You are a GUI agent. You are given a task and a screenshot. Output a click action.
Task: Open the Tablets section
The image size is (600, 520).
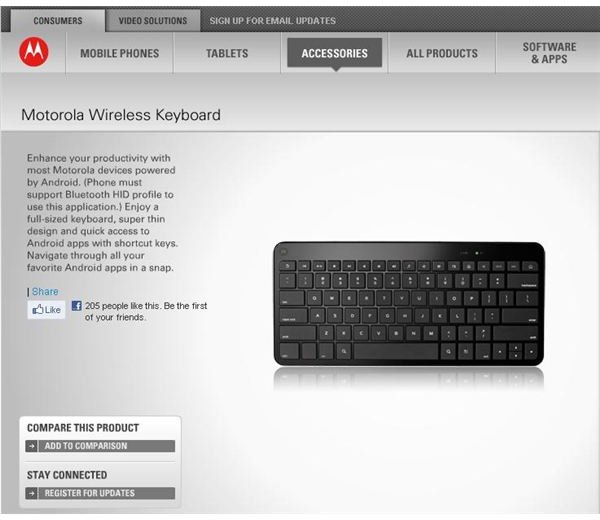click(x=227, y=53)
